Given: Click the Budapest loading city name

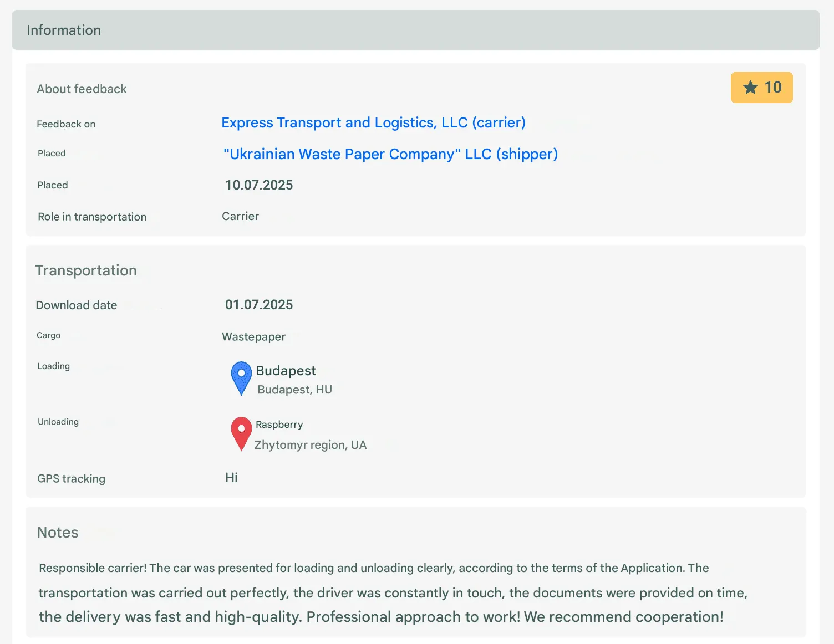Looking at the screenshot, I should point(286,371).
